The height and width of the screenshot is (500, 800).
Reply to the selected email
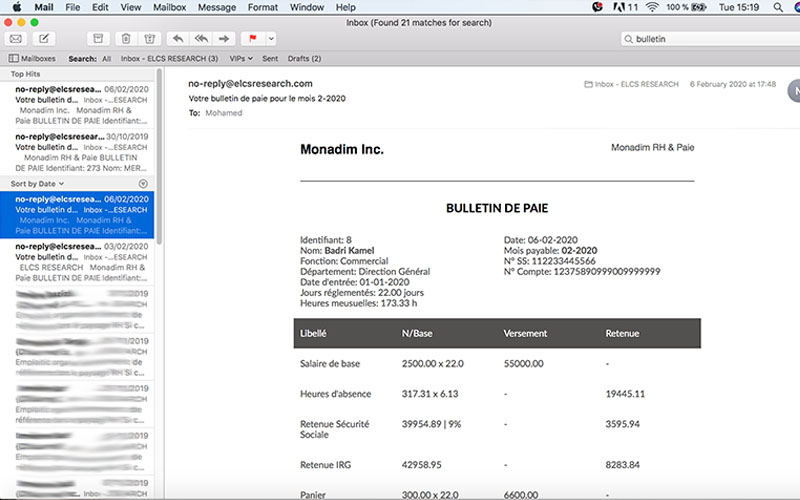(x=178, y=39)
